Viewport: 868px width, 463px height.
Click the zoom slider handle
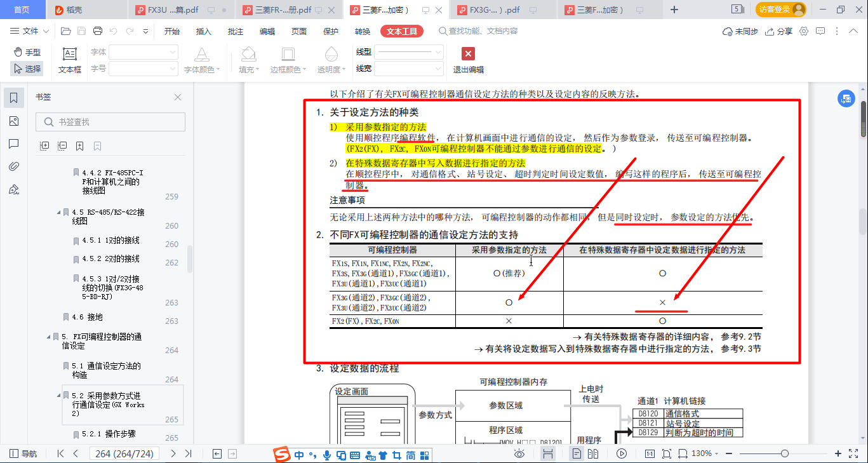pos(785,453)
